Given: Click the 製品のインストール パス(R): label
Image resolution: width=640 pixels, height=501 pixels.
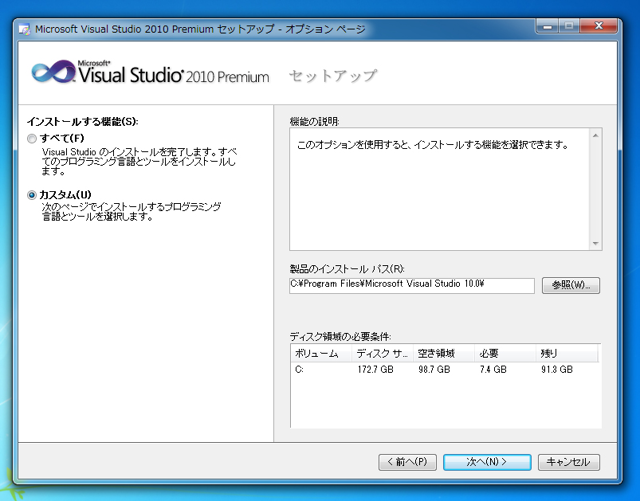Looking at the screenshot, I should (347, 269).
